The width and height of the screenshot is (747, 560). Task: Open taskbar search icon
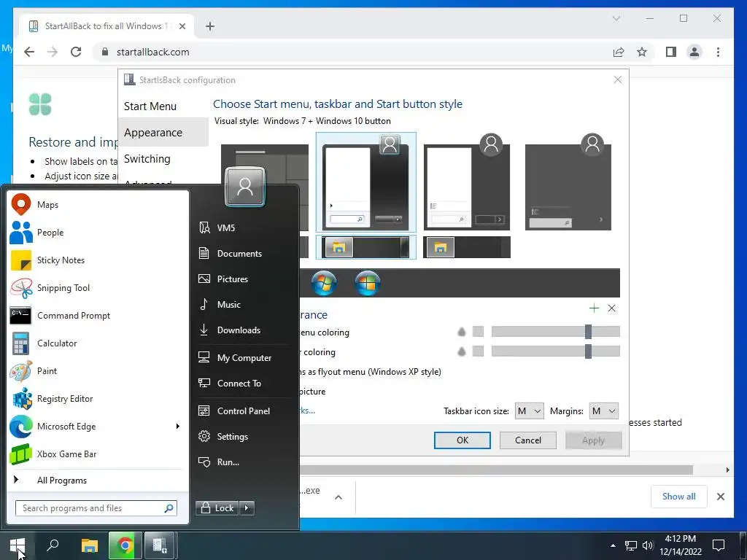coord(53,545)
